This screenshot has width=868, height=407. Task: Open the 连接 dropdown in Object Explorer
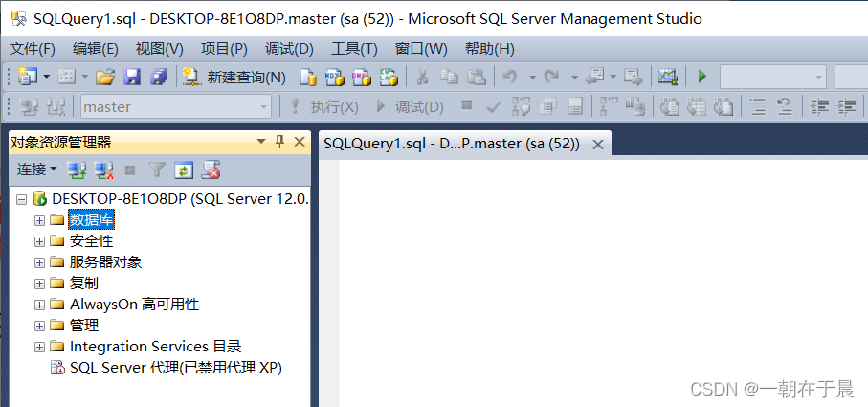coord(36,170)
